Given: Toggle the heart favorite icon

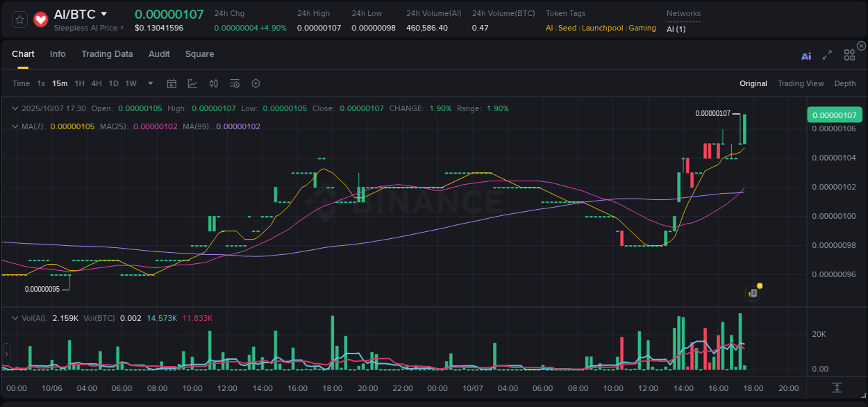Looking at the screenshot, I should tap(40, 19).
